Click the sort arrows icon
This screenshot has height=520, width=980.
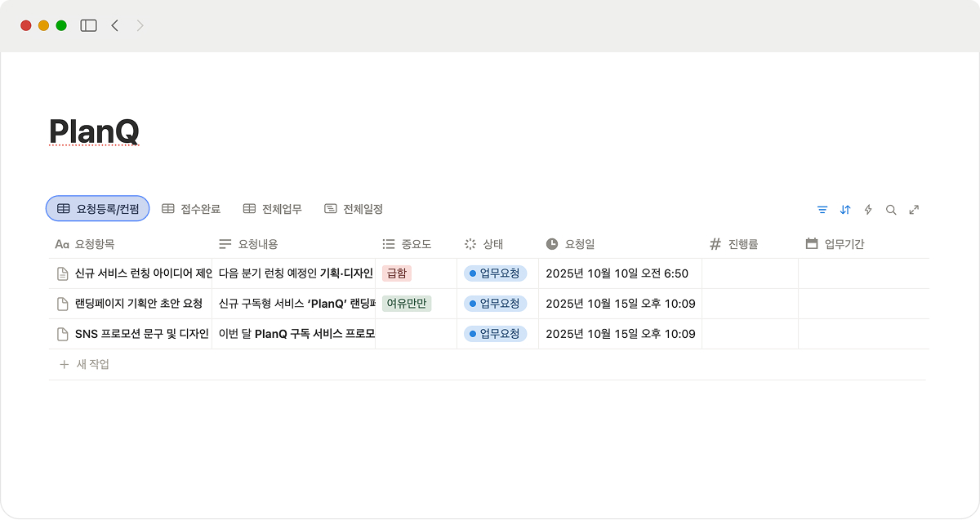pos(845,210)
